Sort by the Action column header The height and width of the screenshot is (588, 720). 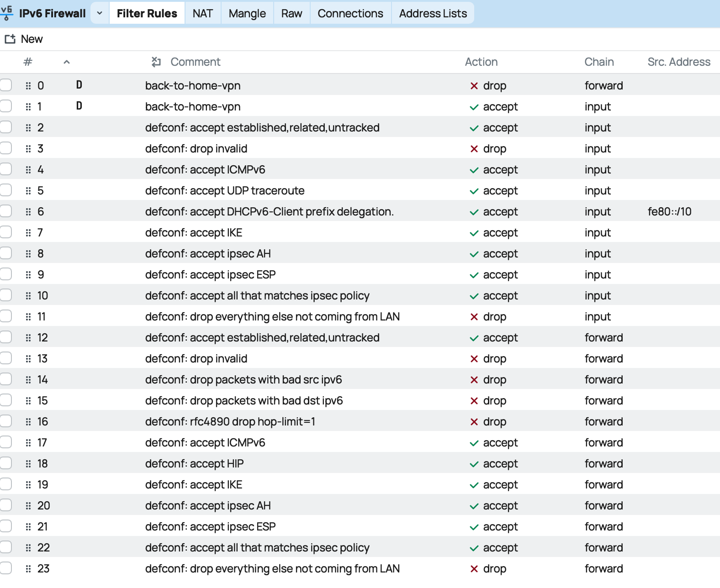tap(482, 62)
